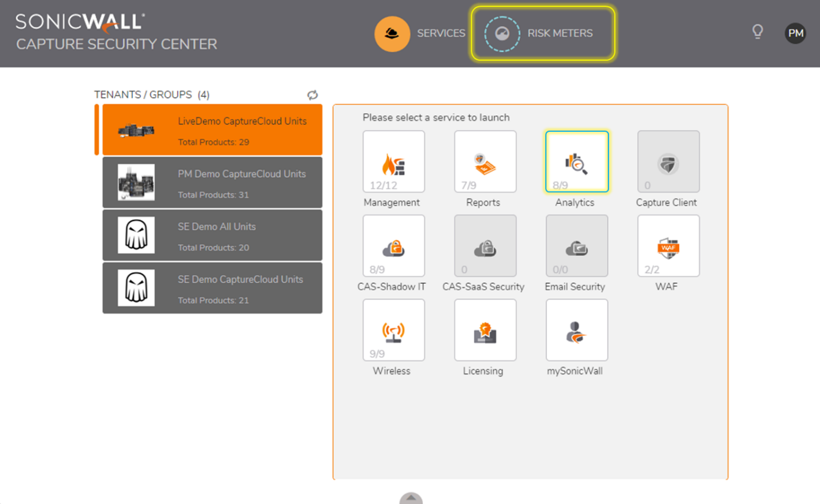This screenshot has width=820, height=504.
Task: Switch to the RISK METERS tab label
Action: tap(560, 33)
